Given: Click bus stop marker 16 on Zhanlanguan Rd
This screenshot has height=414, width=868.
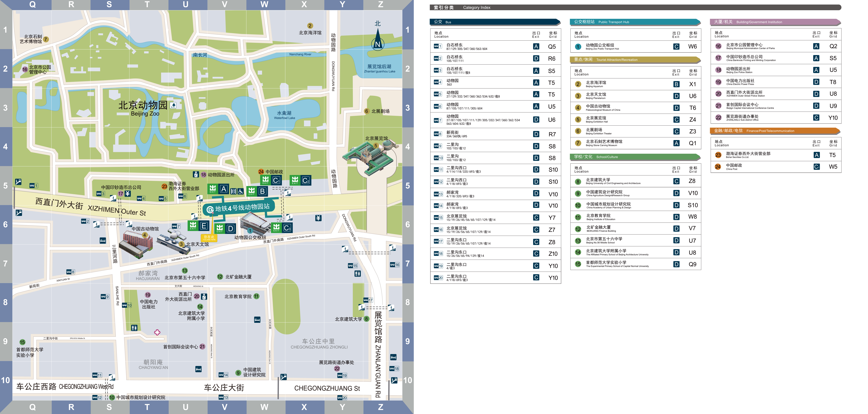Looking at the screenshot, I should (x=395, y=265).
